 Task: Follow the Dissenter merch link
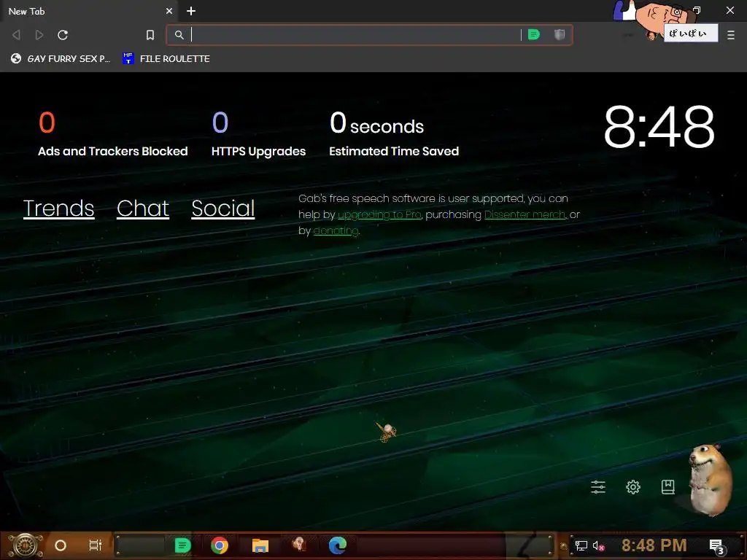tap(525, 215)
